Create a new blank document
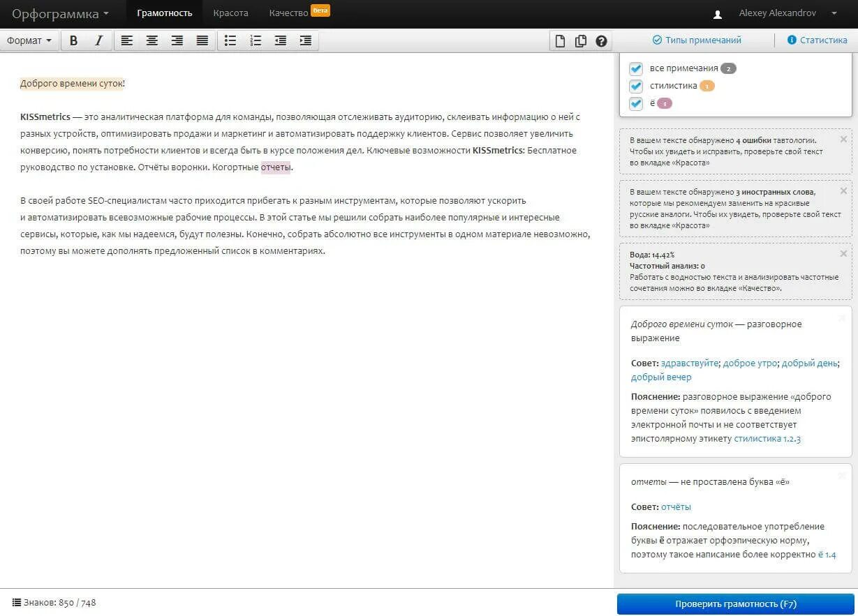This screenshot has width=858, height=616. tap(560, 40)
